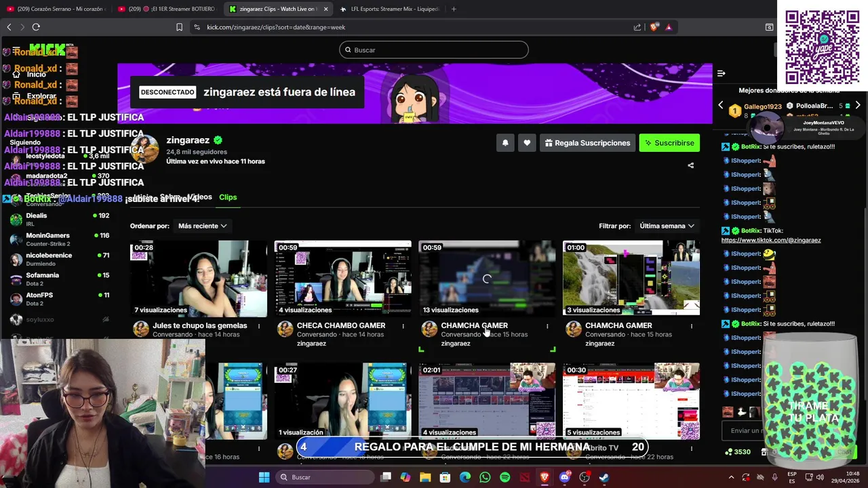Play the CHECA CHAMBO GAMER clip thumbnail

[x=342, y=279]
